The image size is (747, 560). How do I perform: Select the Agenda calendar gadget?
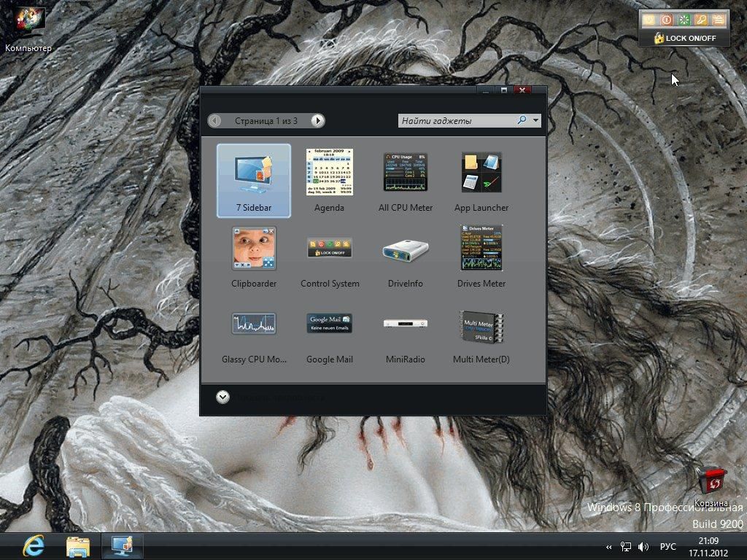click(x=329, y=181)
